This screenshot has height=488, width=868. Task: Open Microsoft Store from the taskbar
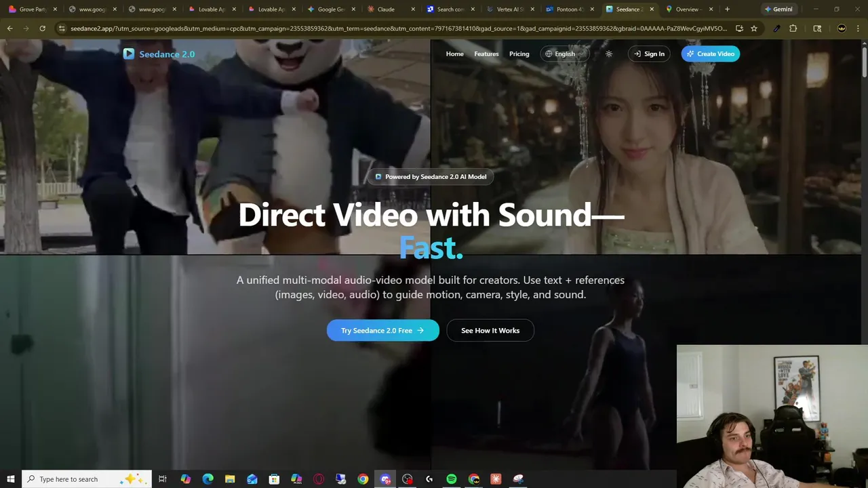pyautogui.click(x=274, y=479)
